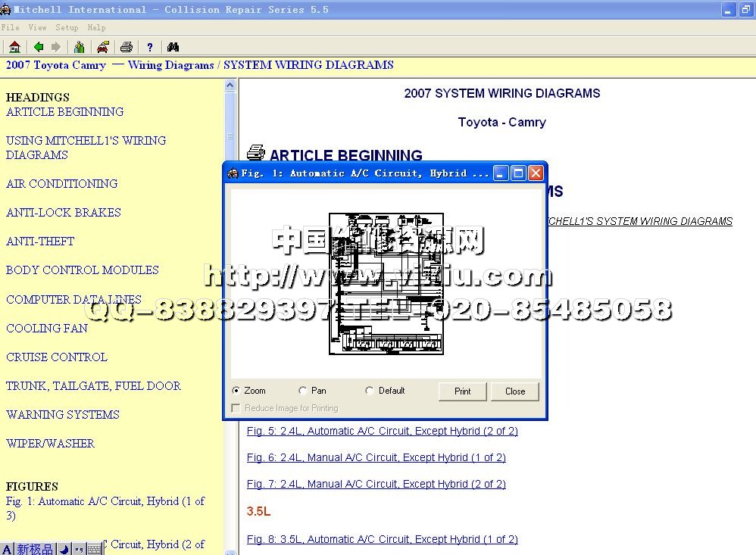The width and height of the screenshot is (756, 555).
Task: Click the printer icon in the toolbar
Action: coord(127,47)
